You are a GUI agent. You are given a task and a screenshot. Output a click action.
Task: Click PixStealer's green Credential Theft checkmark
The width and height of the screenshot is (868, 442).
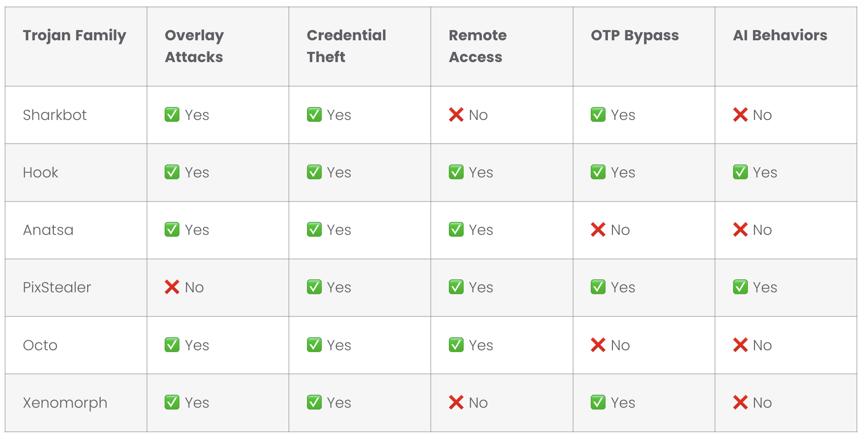click(x=314, y=287)
